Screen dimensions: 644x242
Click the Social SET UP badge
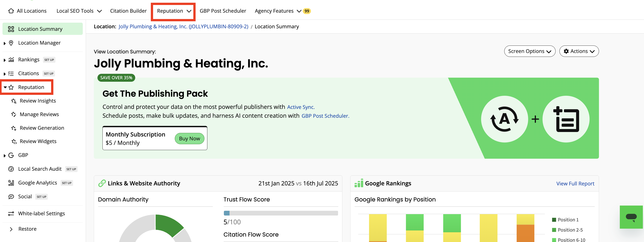pos(42,197)
